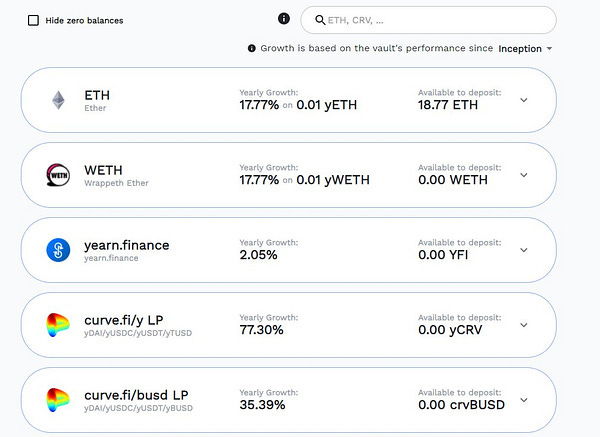Expand the WETH vault row chevron

point(524,175)
